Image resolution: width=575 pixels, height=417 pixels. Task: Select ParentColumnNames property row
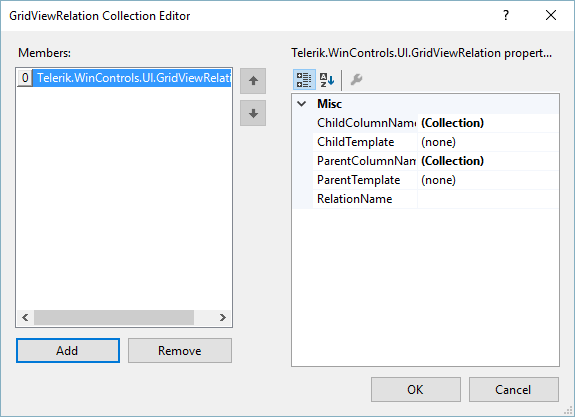pyautogui.click(x=436, y=161)
